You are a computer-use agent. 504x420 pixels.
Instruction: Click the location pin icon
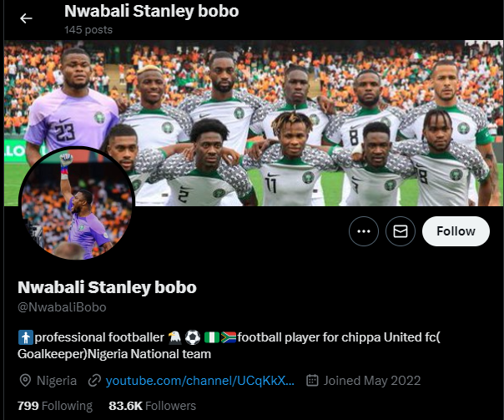point(25,381)
